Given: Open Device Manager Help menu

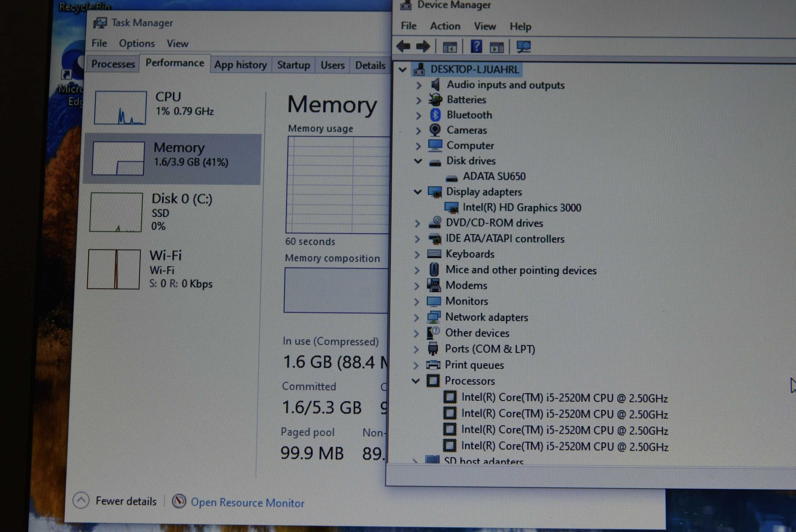Looking at the screenshot, I should [x=520, y=26].
